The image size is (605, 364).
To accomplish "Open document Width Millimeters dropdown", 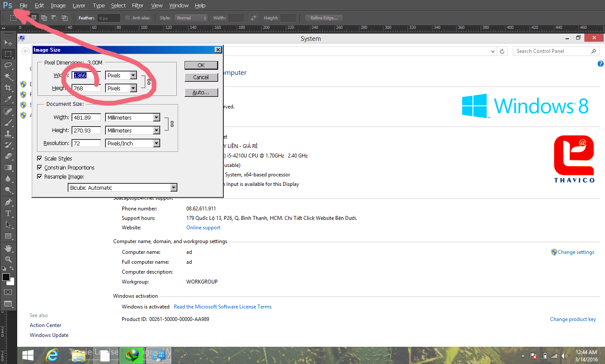I will 133,117.
